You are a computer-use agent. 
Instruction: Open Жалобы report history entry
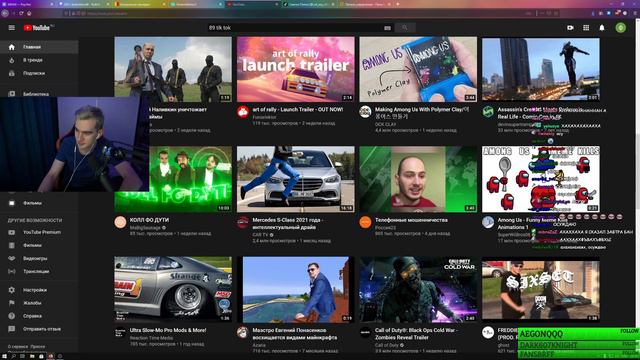point(39,303)
